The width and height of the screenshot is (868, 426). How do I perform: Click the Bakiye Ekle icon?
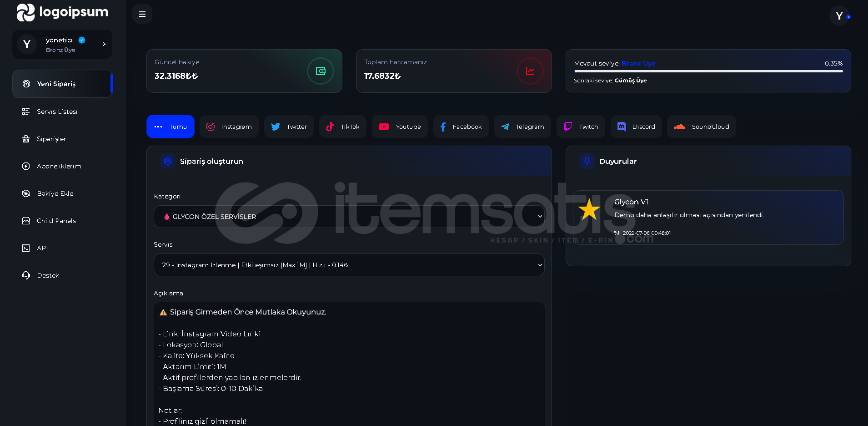click(26, 193)
